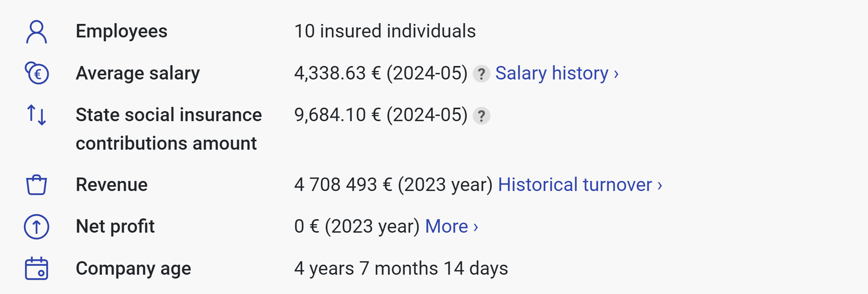Click the shopping bag Revenue icon
Screen dimensions: 868x294
pos(37,185)
